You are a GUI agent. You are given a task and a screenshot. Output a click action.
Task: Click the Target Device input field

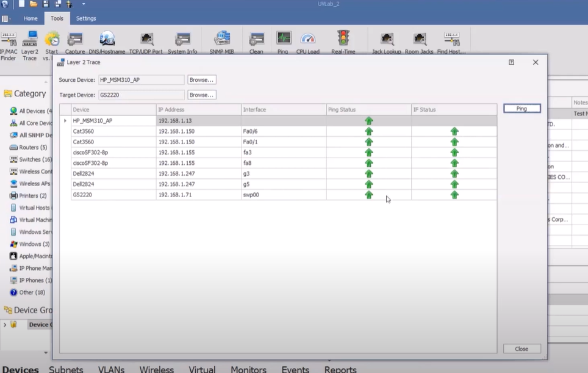(x=142, y=95)
